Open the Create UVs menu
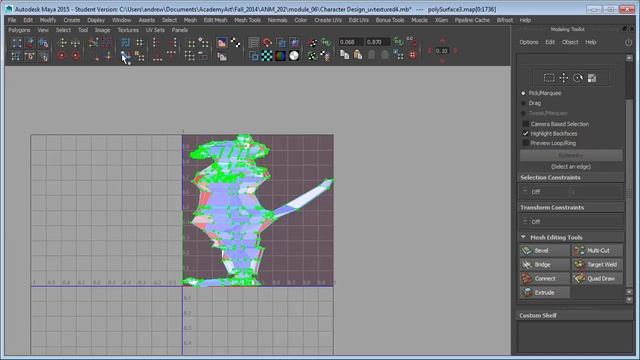 tap(328, 20)
